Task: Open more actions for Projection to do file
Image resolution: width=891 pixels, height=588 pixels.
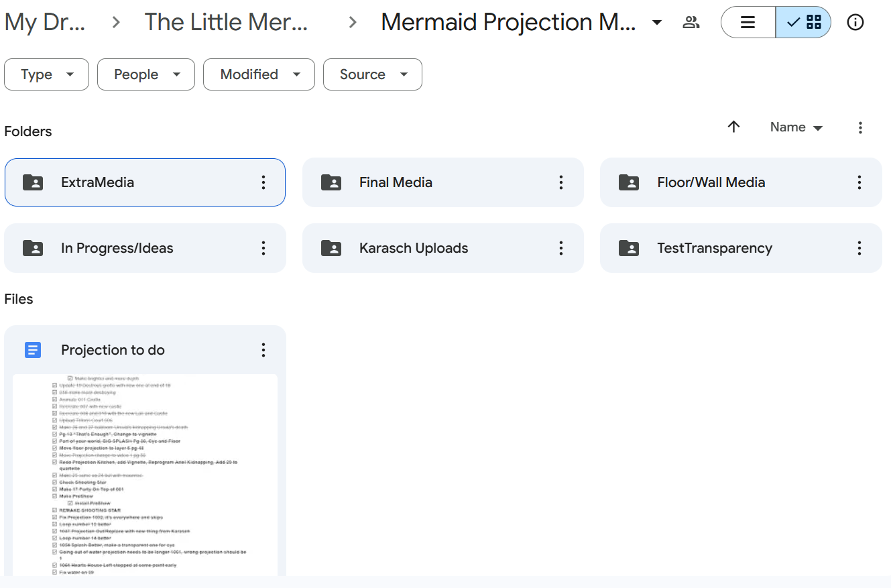Action: (x=263, y=350)
